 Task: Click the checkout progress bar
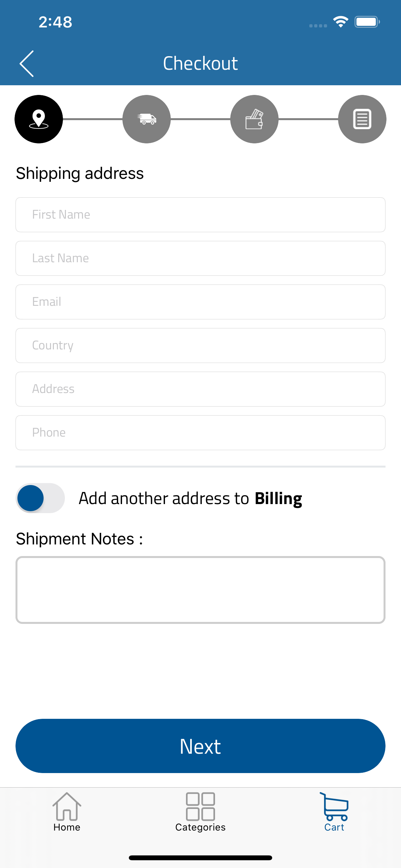coord(200,119)
